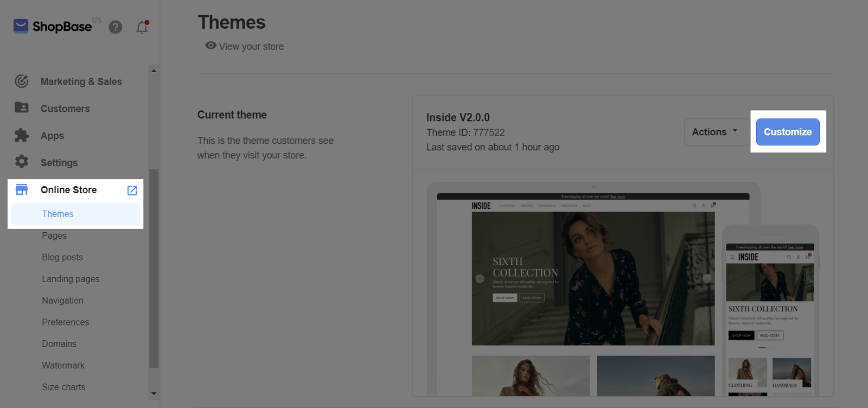Click the eye icon beside View your store

[x=210, y=46]
